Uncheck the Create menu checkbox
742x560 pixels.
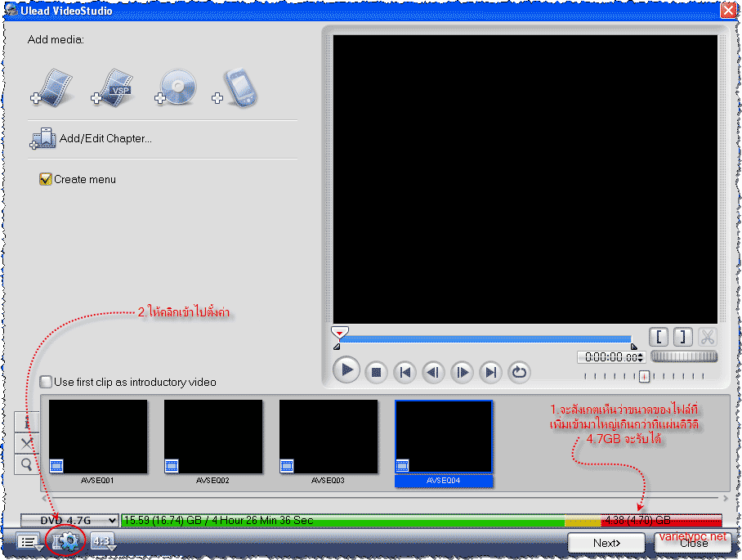46,179
